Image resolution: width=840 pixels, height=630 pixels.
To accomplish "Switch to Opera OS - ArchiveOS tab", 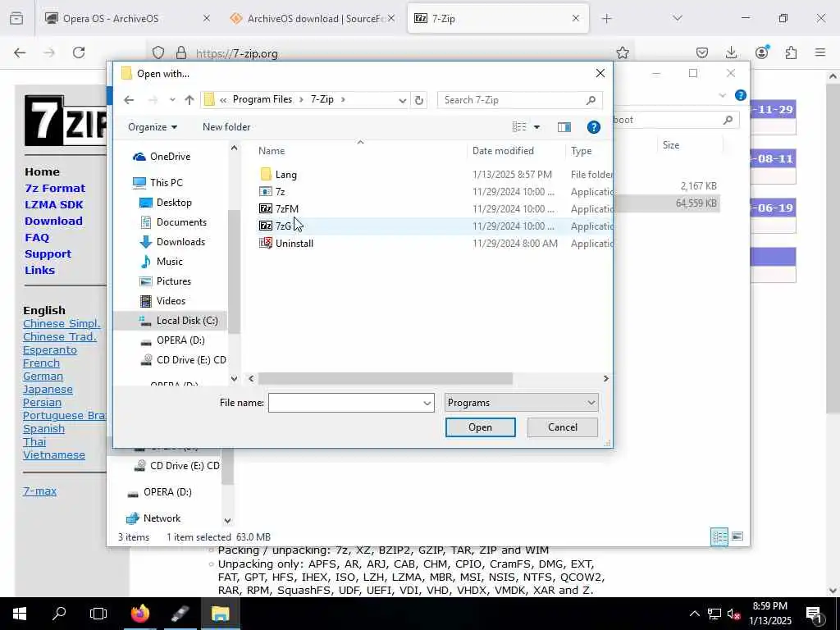I will (127, 18).
